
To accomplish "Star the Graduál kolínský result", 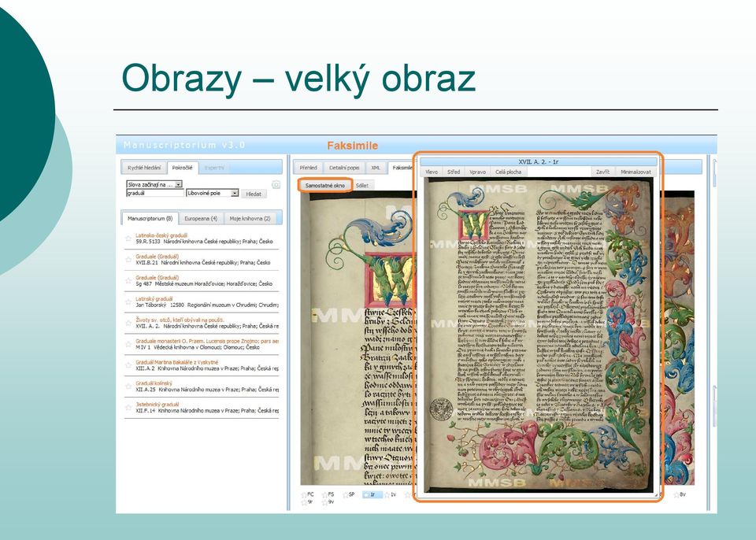I will (128, 387).
